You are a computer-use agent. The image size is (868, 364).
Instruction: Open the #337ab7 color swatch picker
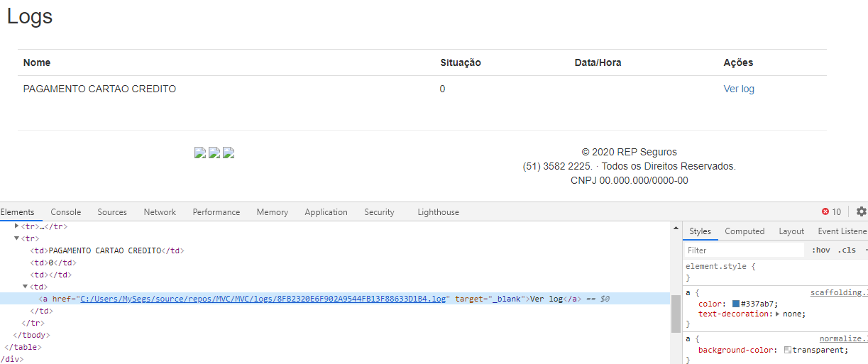(736, 304)
